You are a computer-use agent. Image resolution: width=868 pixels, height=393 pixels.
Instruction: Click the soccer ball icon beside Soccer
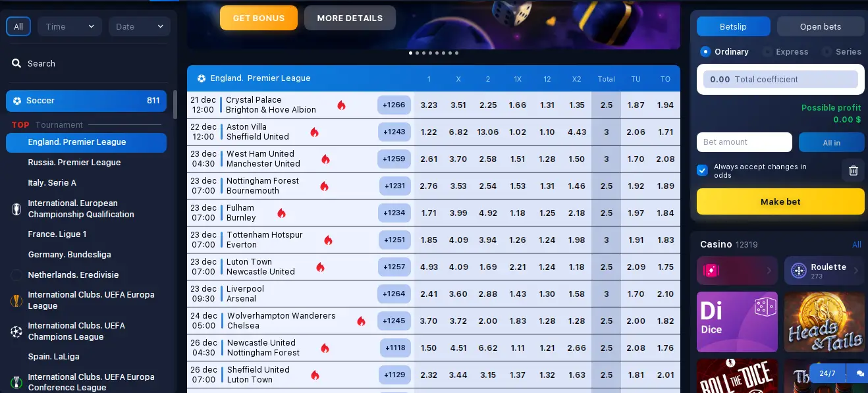17,101
